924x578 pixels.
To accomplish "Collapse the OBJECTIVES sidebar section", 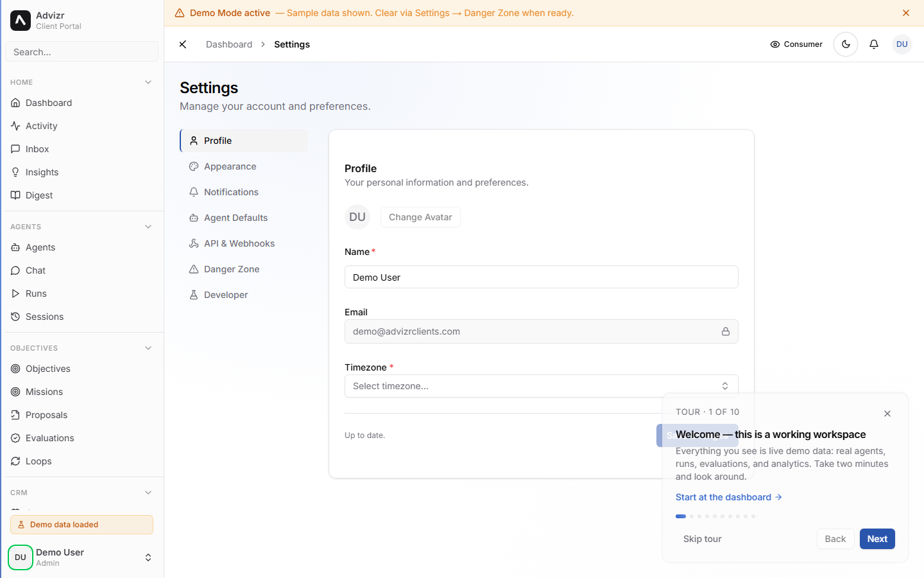I will pyautogui.click(x=148, y=348).
